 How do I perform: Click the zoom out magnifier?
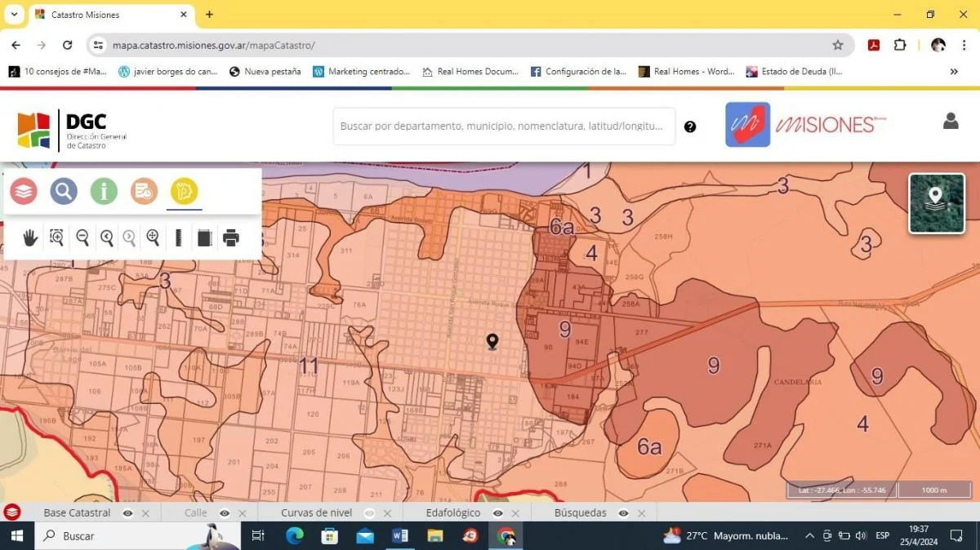(x=82, y=237)
